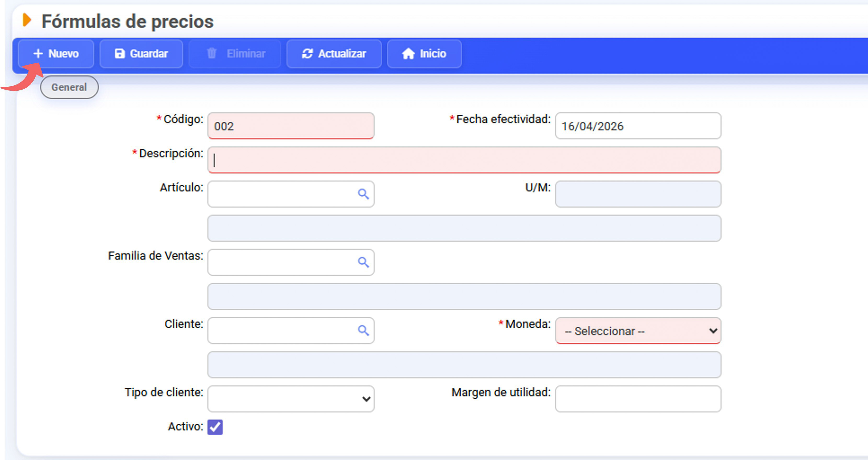Image resolution: width=868 pixels, height=460 pixels.
Task: Expand the Tipo de cliente dropdown
Action: click(291, 399)
